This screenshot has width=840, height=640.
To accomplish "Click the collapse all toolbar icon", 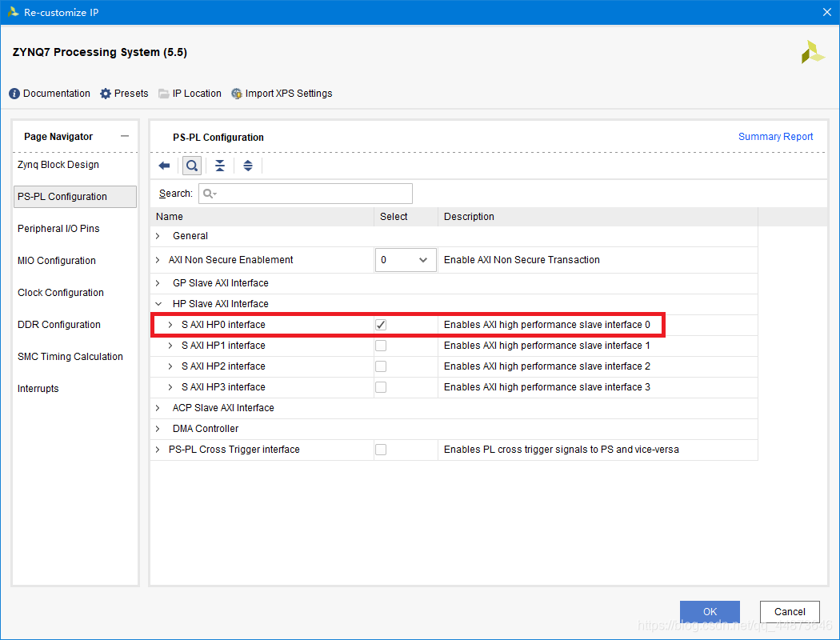I will click(x=220, y=166).
